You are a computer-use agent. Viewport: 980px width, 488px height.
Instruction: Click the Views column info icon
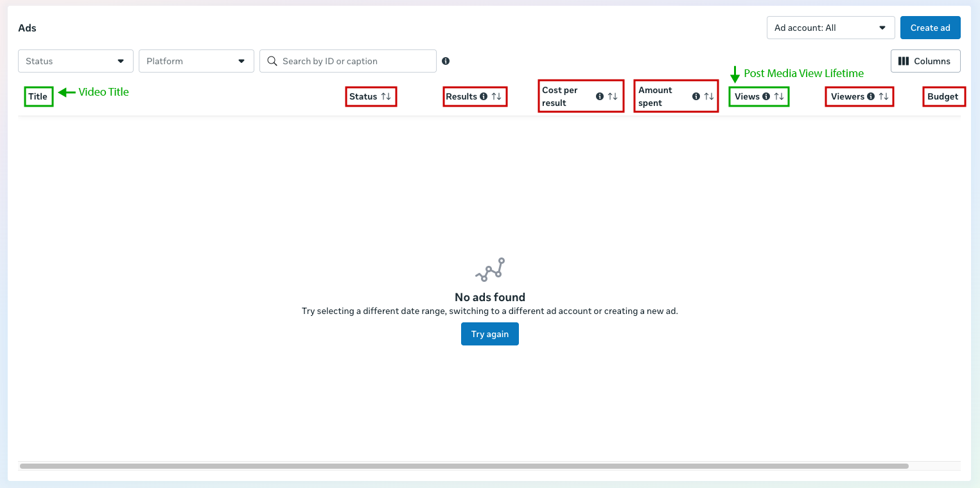click(x=766, y=96)
